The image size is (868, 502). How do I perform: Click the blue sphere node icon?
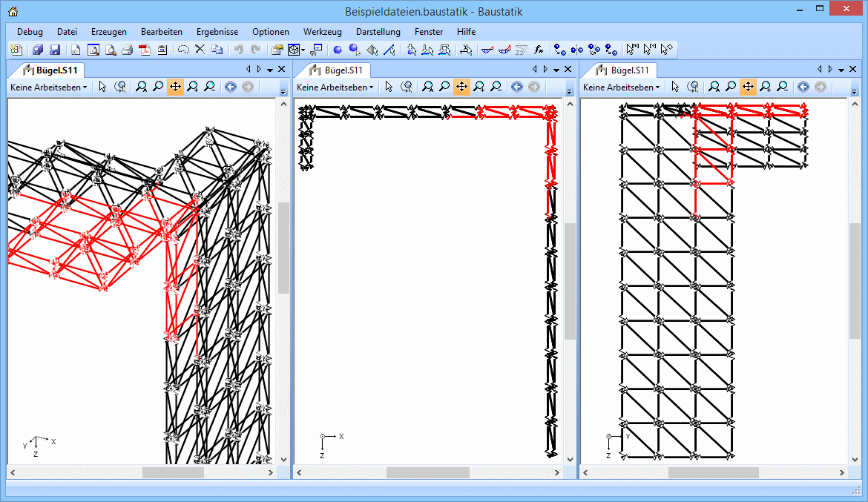[x=338, y=50]
